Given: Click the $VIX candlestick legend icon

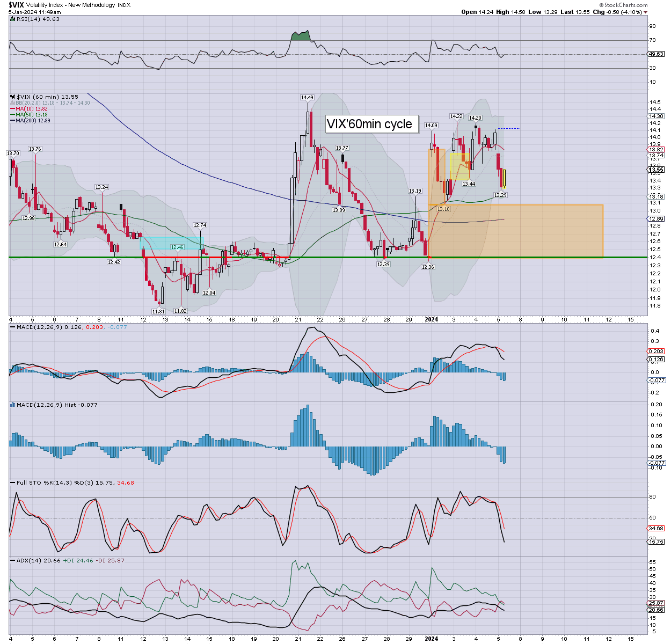Looking at the screenshot, I should [13, 97].
